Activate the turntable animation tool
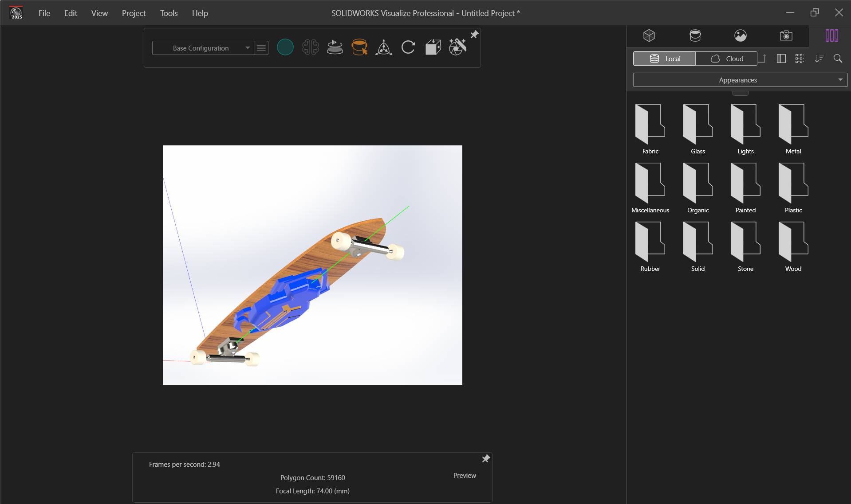851x504 pixels. (x=335, y=47)
